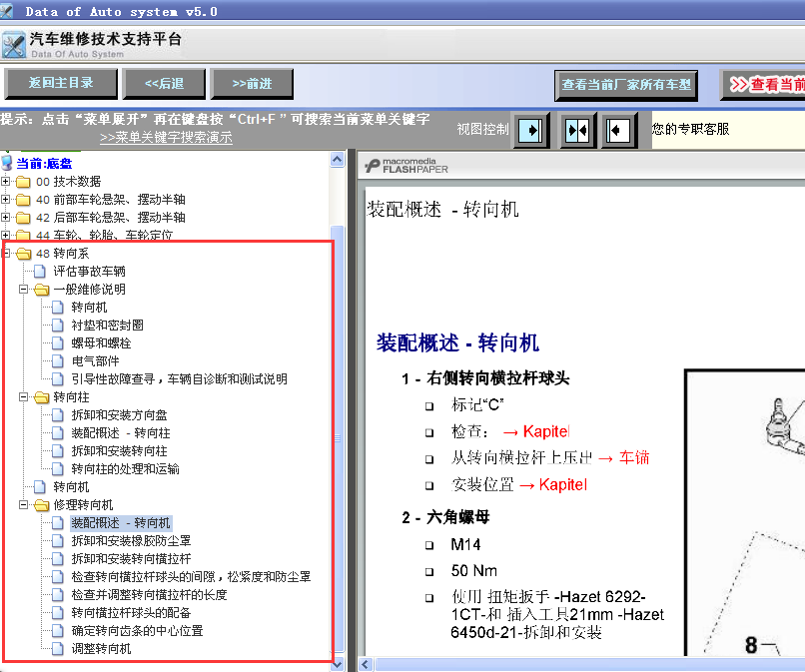Click document icon beside 转向横拉杆球头的配备
Image resolution: width=805 pixels, height=672 pixels.
(x=58, y=612)
